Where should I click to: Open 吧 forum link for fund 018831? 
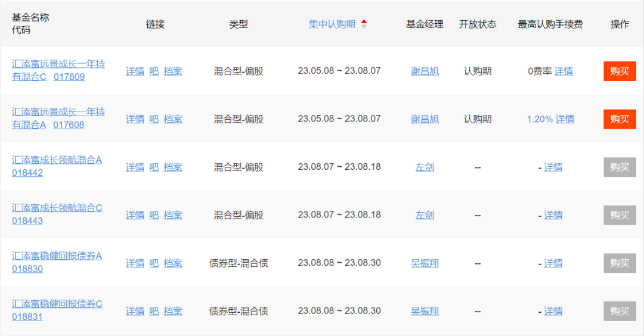[154, 311]
